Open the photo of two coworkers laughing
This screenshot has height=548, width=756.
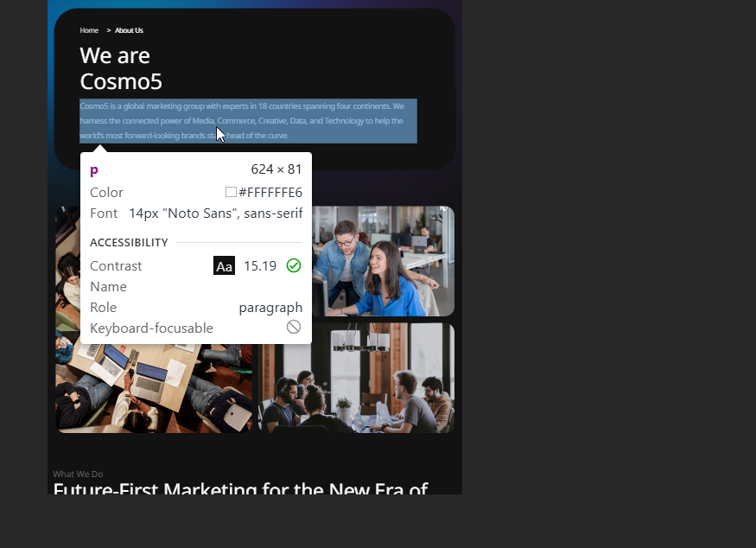(384, 261)
